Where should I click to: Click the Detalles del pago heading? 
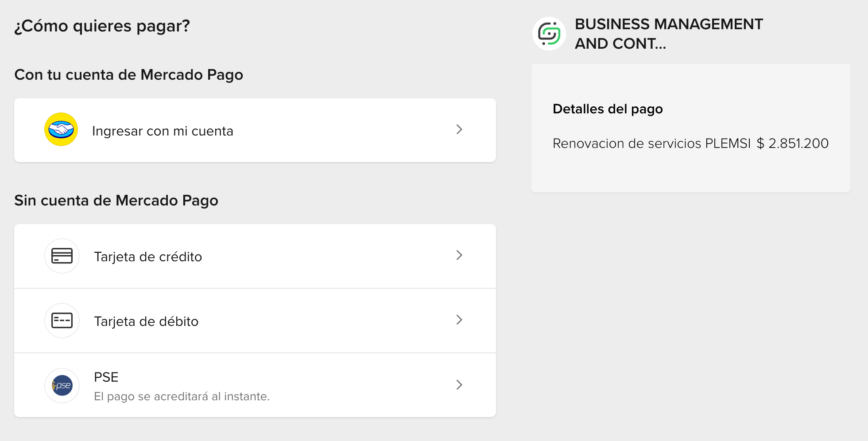(x=608, y=109)
